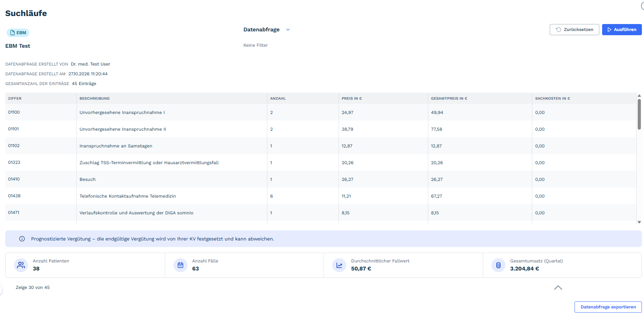The width and height of the screenshot is (644, 314).
Task: Click the table's vertical scrollbar thumb
Action: 639,114
